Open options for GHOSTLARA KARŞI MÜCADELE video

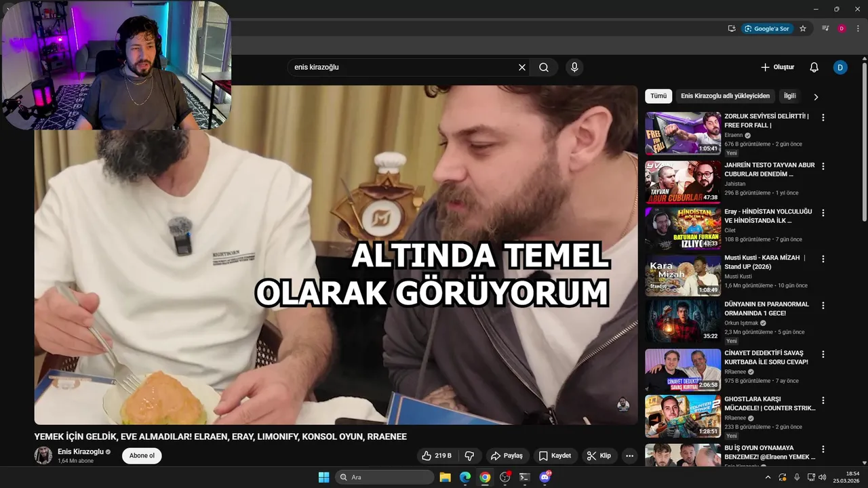[x=823, y=401]
